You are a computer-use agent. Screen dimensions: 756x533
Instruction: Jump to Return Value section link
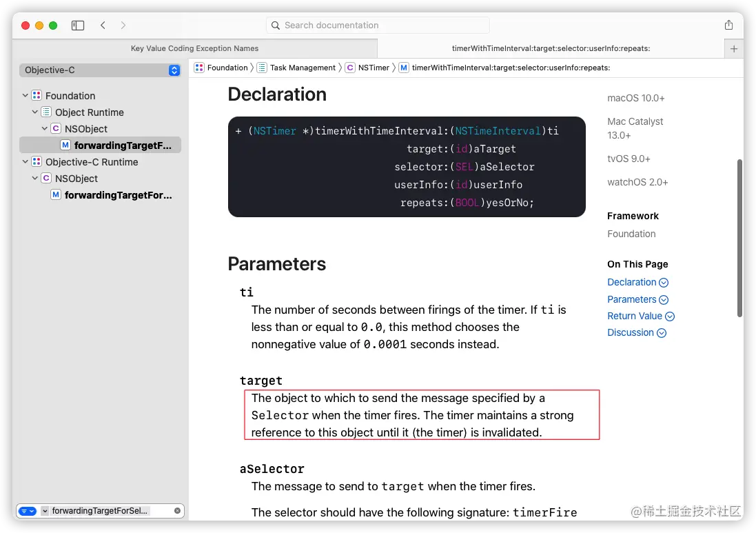tap(635, 316)
